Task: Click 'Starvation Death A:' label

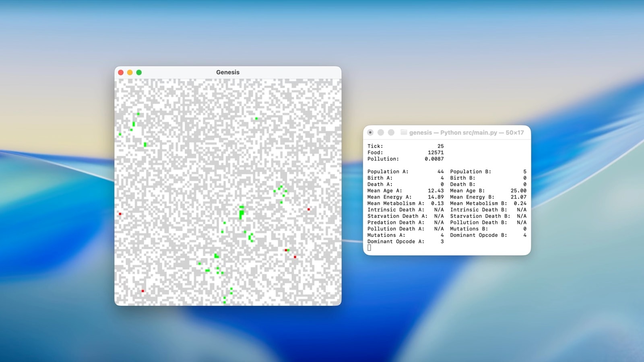Action: pyautogui.click(x=397, y=216)
